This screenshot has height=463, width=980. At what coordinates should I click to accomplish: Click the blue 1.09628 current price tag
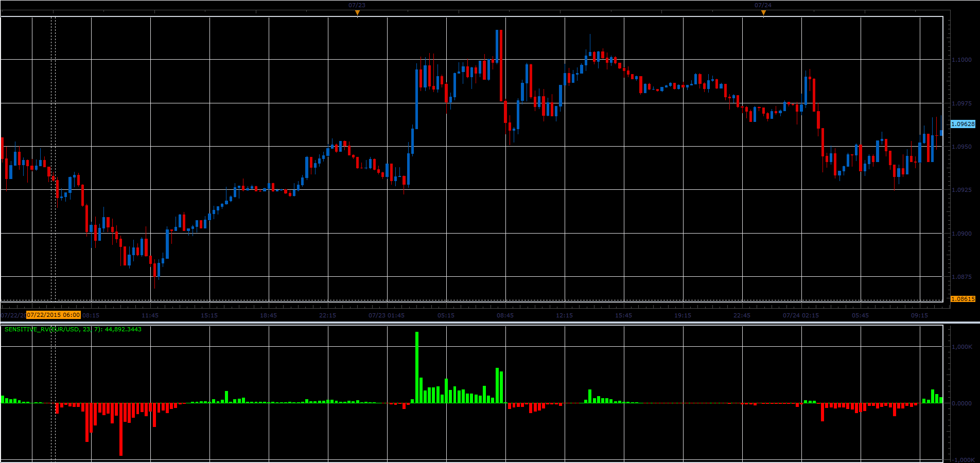[x=962, y=124]
